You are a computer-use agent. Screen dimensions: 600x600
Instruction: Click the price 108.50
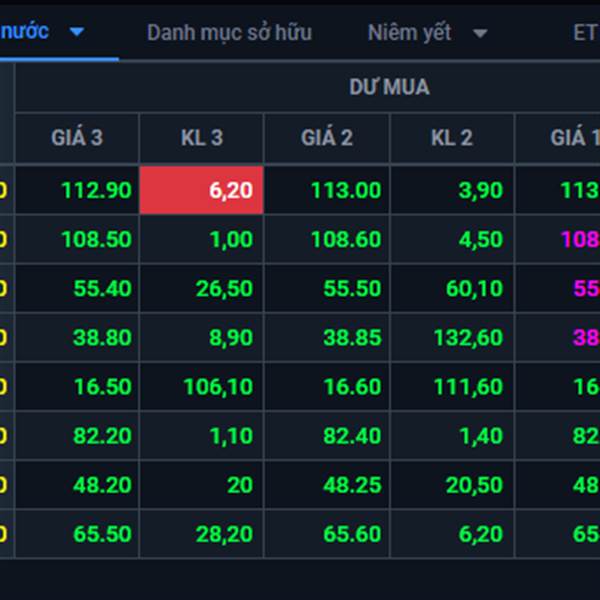pyautogui.click(x=96, y=239)
